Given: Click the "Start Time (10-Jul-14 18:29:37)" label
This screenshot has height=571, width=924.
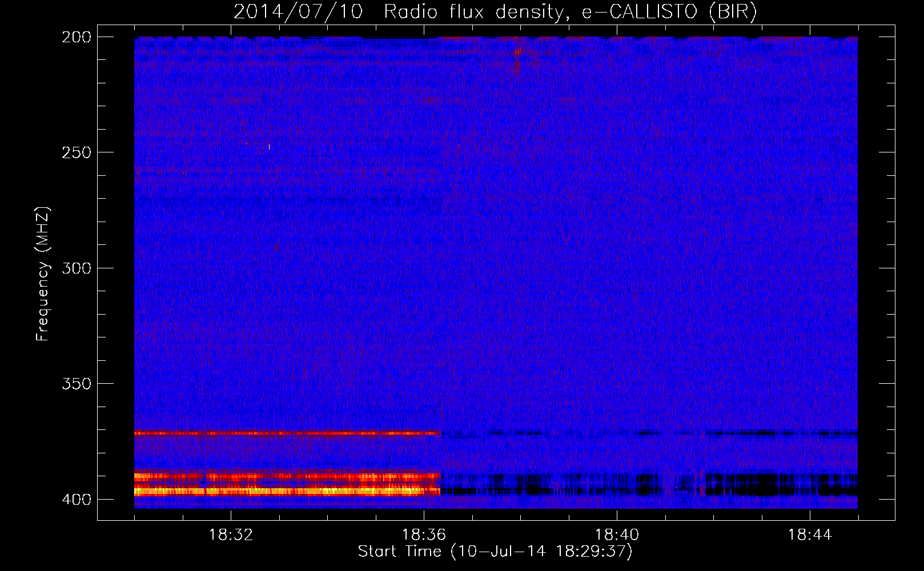Looking at the screenshot, I should [495, 552].
